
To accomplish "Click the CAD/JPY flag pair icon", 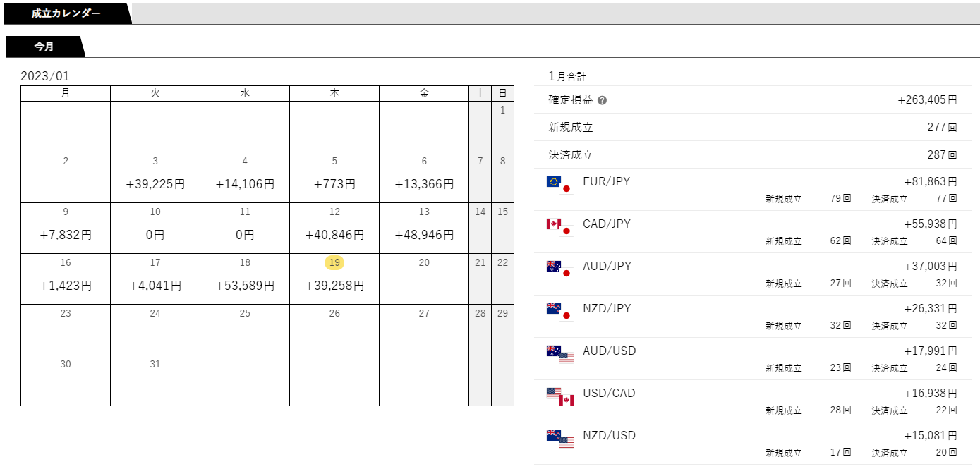I will 560,227.
